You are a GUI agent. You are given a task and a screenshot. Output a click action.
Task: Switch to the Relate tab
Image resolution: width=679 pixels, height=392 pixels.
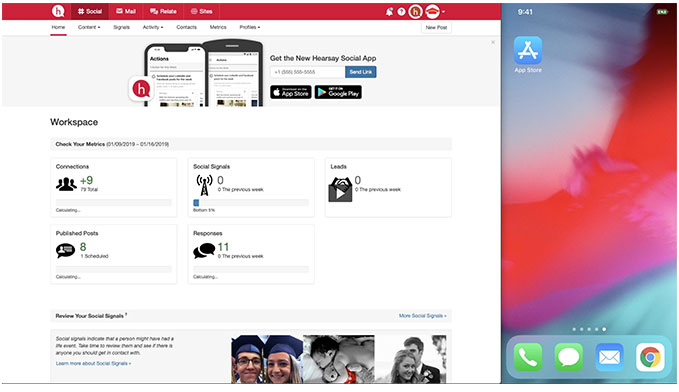click(x=163, y=11)
